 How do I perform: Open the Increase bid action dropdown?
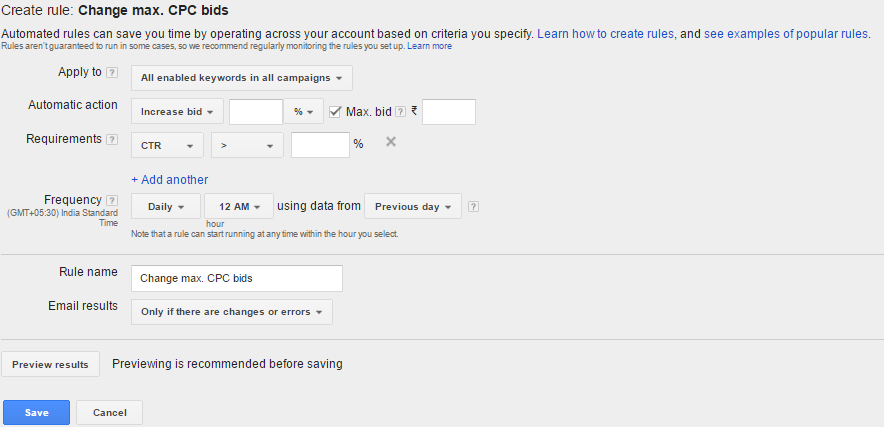[178, 112]
